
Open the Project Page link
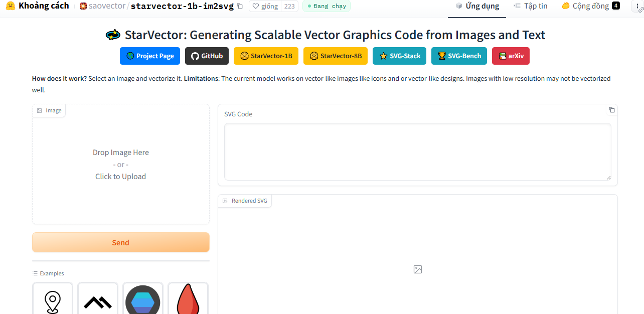tap(150, 56)
